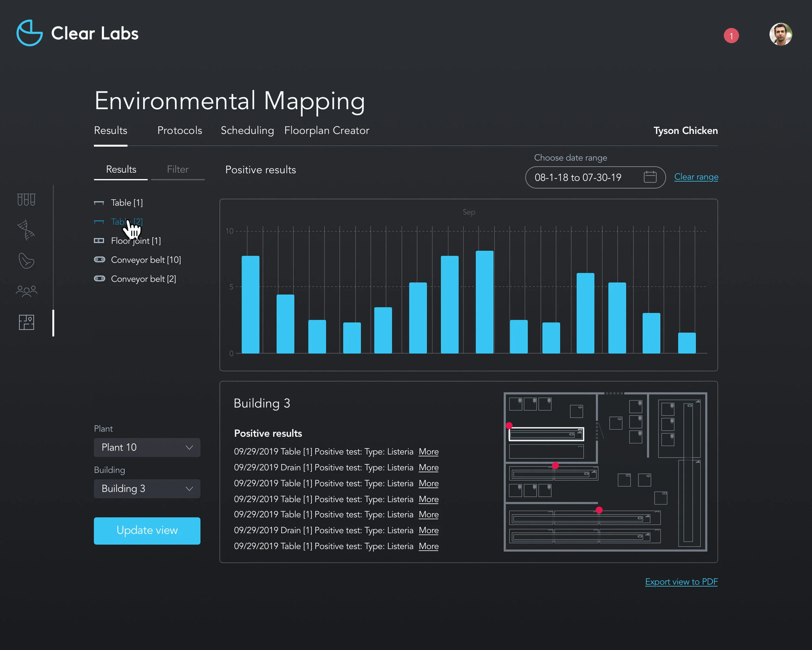Viewport: 812px width, 650px height.
Task: Switch to the Protocols tab
Action: [x=180, y=130]
